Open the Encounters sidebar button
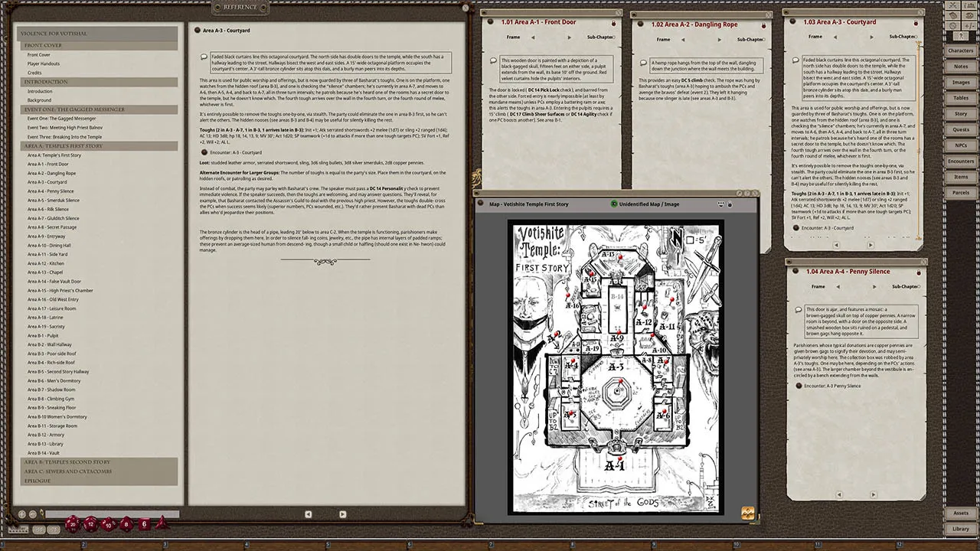This screenshot has height=551, width=980. (960, 161)
